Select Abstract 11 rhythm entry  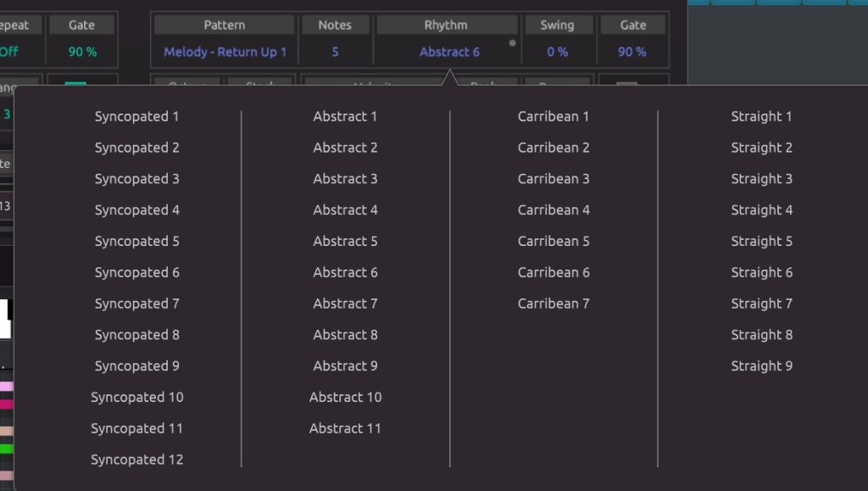(345, 429)
